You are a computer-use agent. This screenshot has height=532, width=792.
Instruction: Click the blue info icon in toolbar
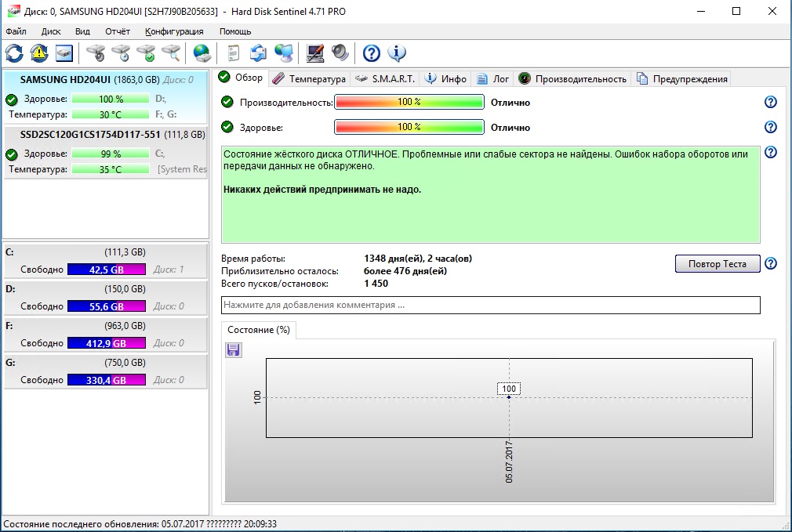(397, 53)
